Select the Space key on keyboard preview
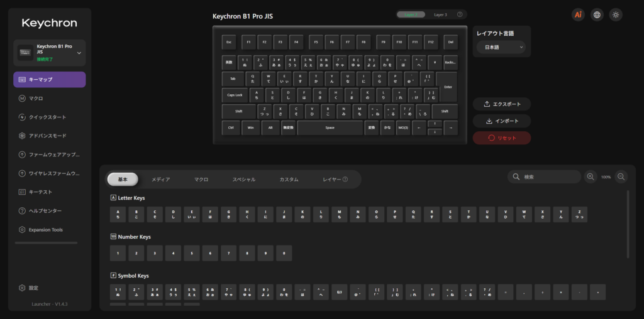Screen dimensions: 644x319 click(330, 128)
